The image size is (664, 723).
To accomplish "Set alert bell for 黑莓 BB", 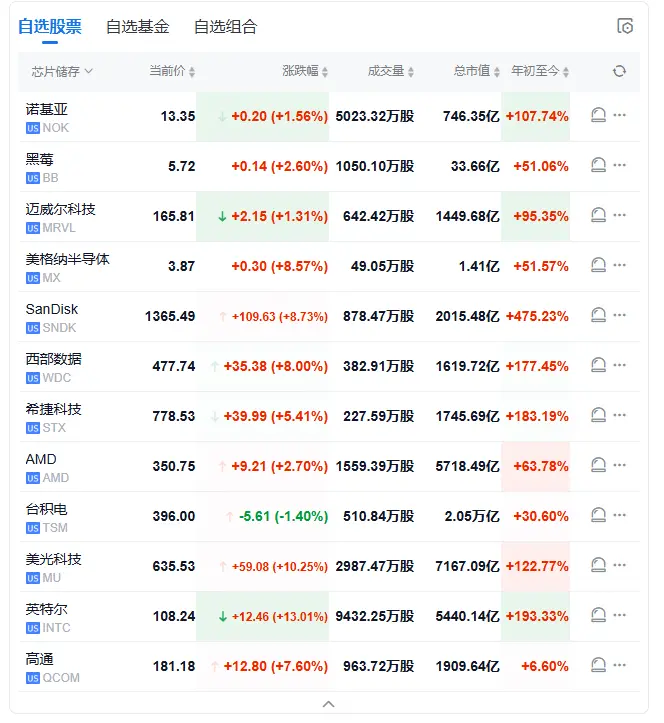I will (598, 165).
